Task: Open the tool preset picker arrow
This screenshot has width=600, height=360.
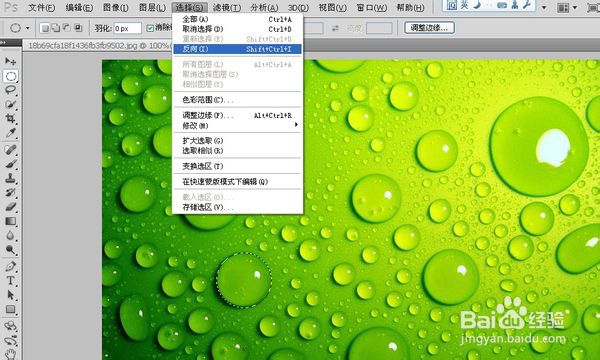Action: [x=28, y=28]
